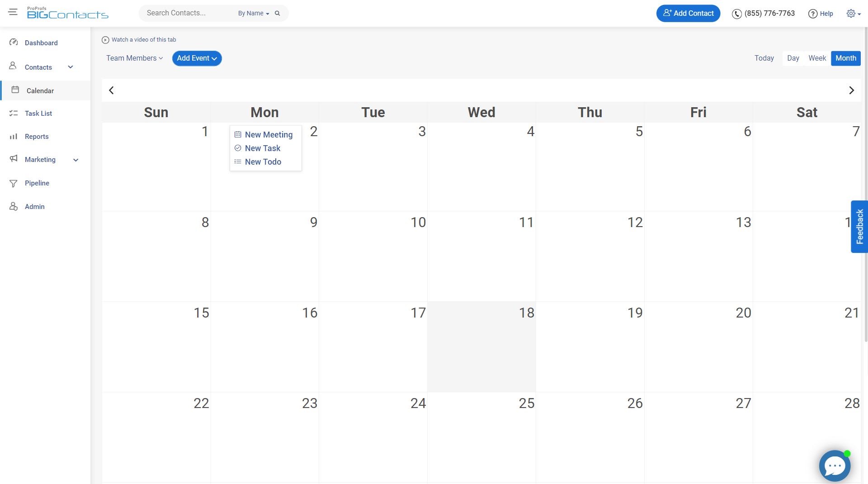The width and height of the screenshot is (868, 484).
Task: Open the settings gear icon
Action: (851, 14)
